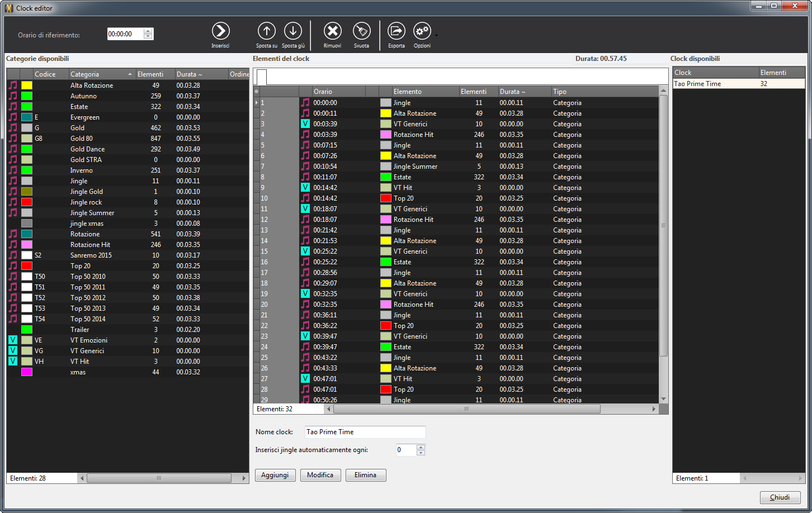Click the row header selector of clock row 1
This screenshot has width=812, height=513.
click(x=257, y=103)
